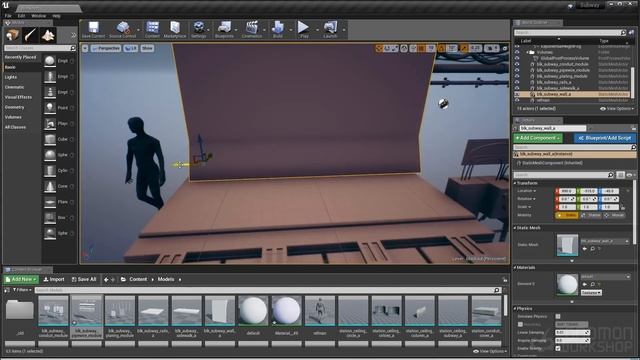The image size is (640, 360).
Task: Pick the Player Start icon
Action: coord(50,123)
